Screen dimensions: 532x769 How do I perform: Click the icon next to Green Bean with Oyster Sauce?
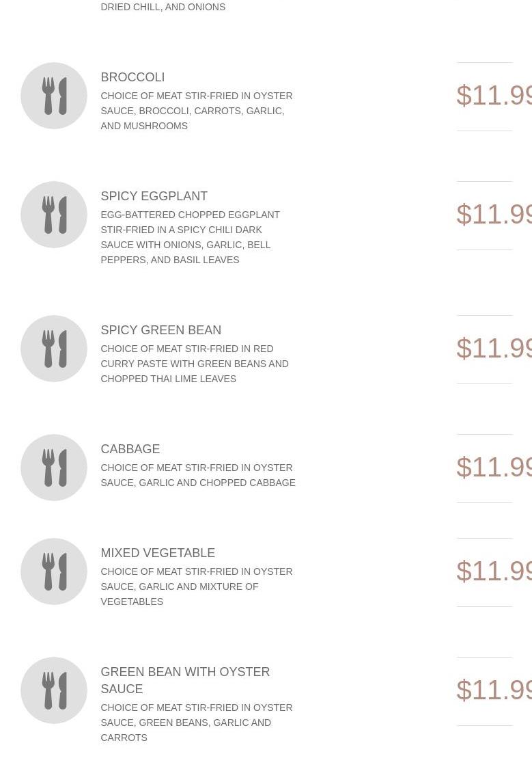(x=54, y=690)
